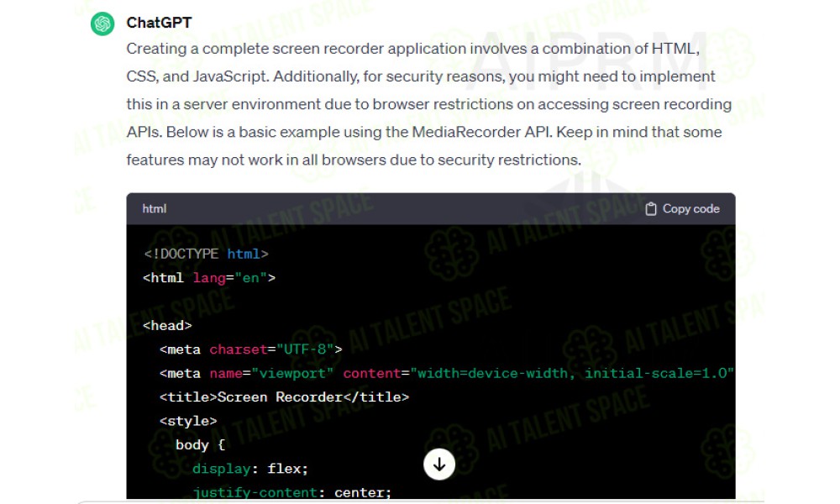The width and height of the screenshot is (840, 504).
Task: Click the meta name="viewport" line
Action: click(447, 373)
